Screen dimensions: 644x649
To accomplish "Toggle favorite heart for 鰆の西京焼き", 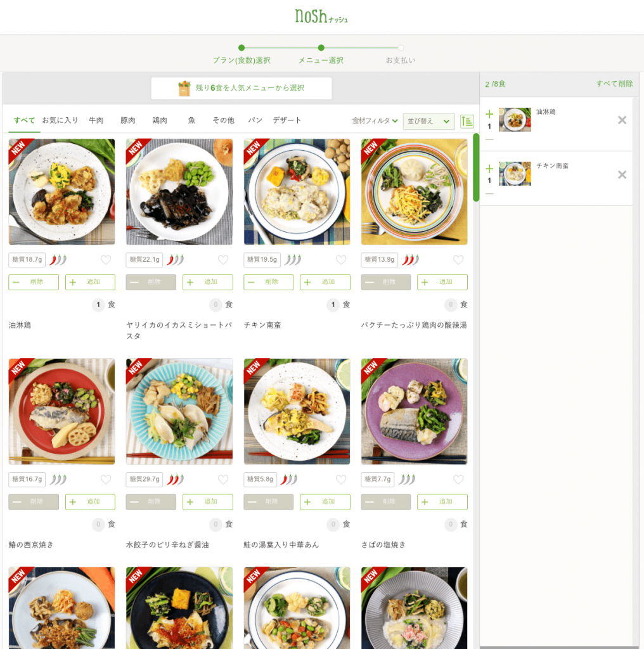I will tap(106, 479).
